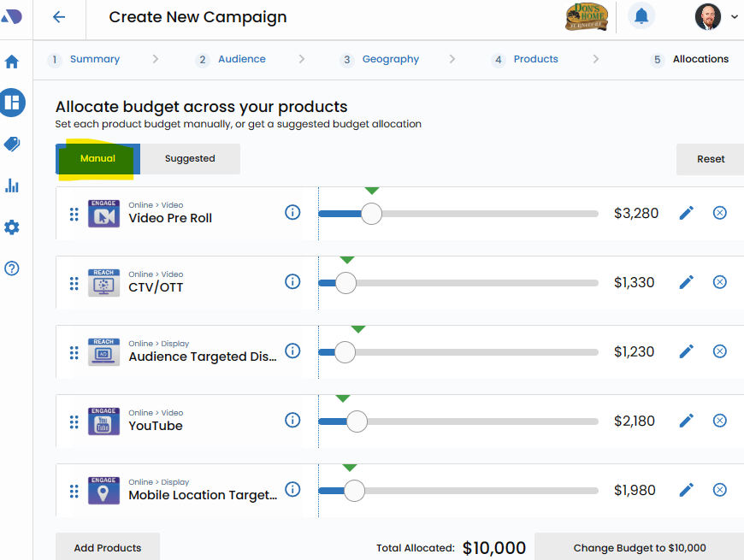Switch to Manual allocation mode
The image size is (744, 560).
(x=97, y=159)
